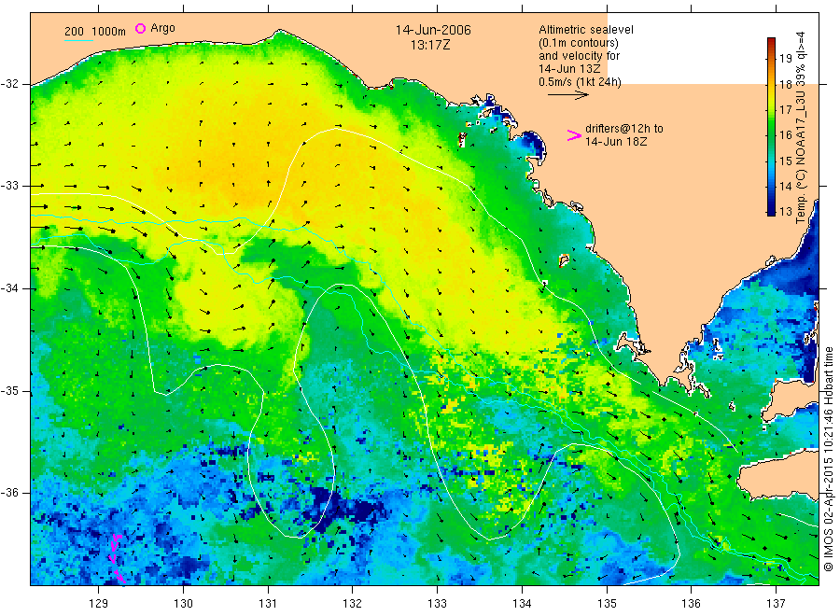
Task: Click the longitude label 133
Action: [x=437, y=604]
